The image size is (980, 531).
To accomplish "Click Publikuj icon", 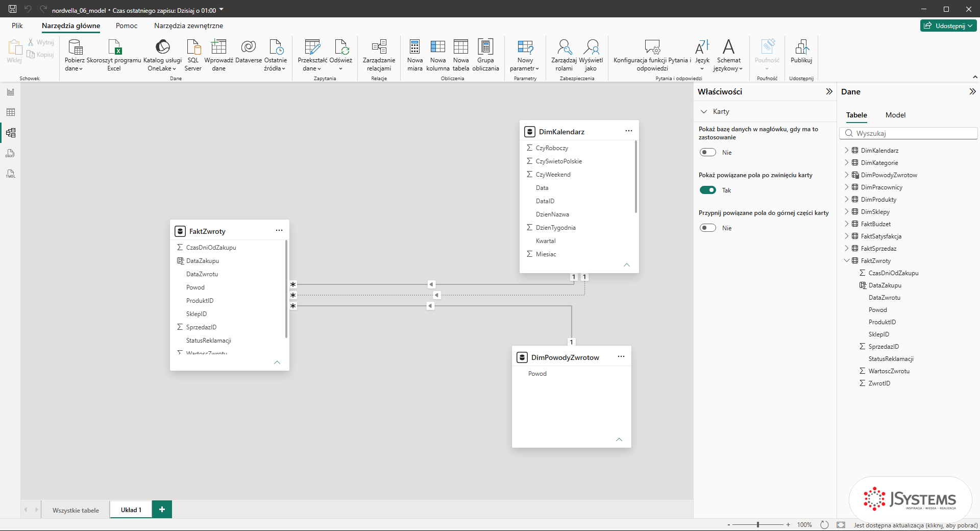I will (x=801, y=47).
